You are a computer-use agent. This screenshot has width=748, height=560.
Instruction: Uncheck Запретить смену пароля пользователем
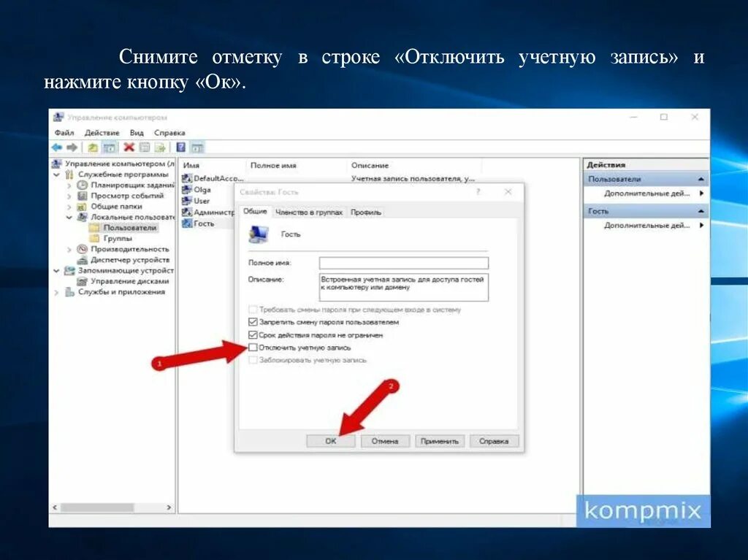253,322
